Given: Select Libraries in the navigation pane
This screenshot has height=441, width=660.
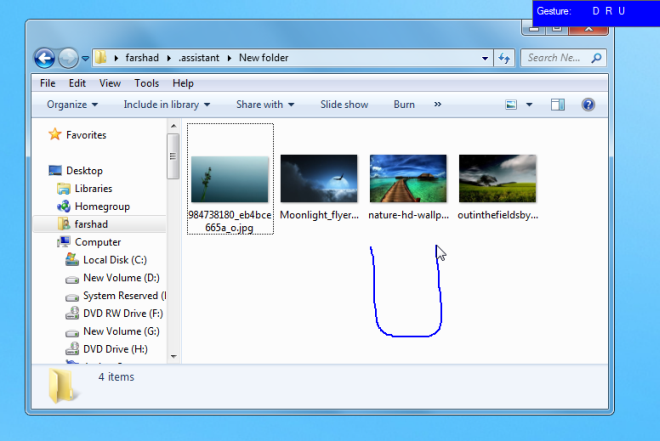Looking at the screenshot, I should pyautogui.click(x=93, y=188).
